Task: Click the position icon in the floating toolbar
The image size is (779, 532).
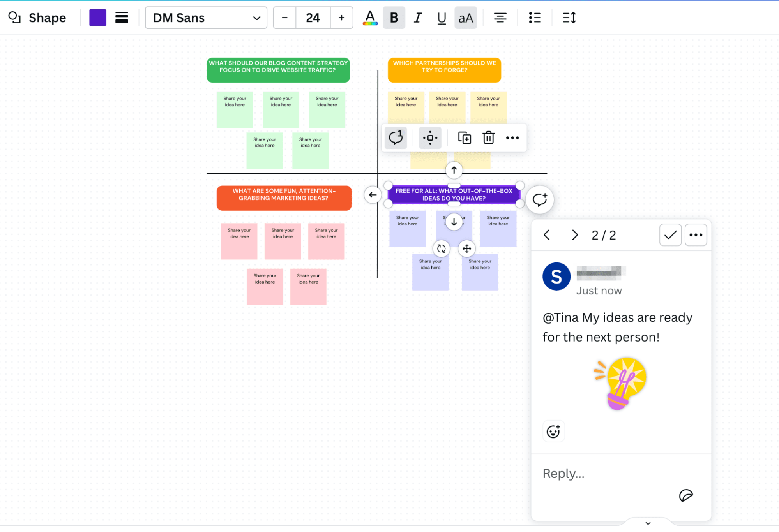Action: (429, 137)
